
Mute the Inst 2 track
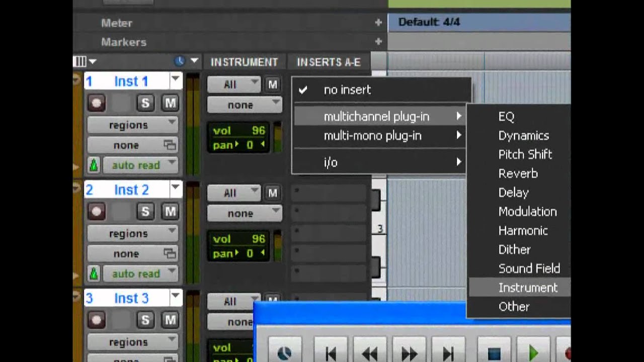(170, 212)
